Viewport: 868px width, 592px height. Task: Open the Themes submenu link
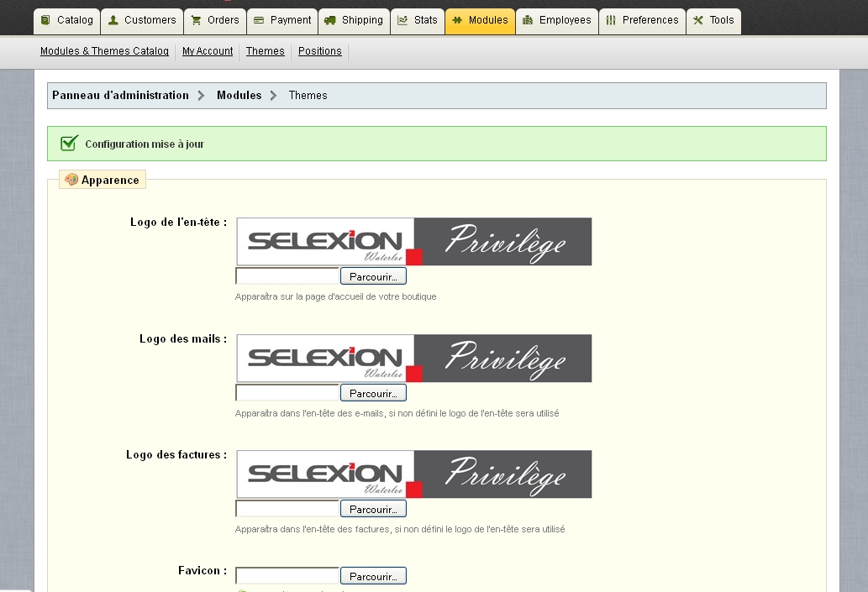(x=266, y=51)
